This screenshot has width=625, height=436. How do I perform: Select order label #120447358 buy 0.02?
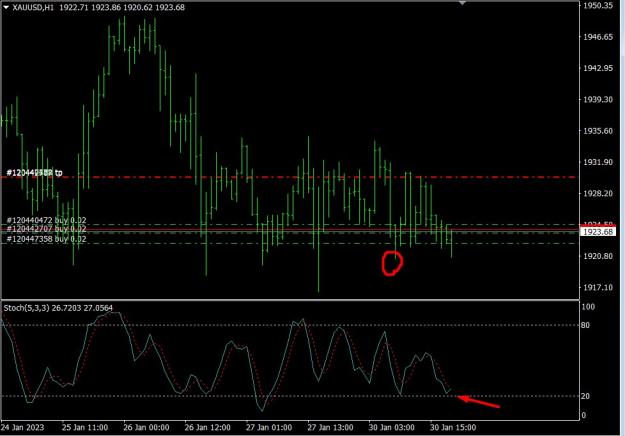tap(46, 239)
